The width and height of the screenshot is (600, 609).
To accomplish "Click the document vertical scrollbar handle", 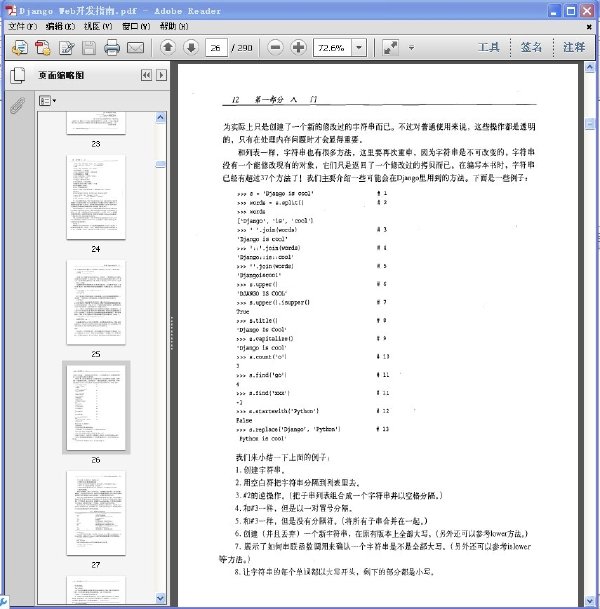I will point(590,124).
